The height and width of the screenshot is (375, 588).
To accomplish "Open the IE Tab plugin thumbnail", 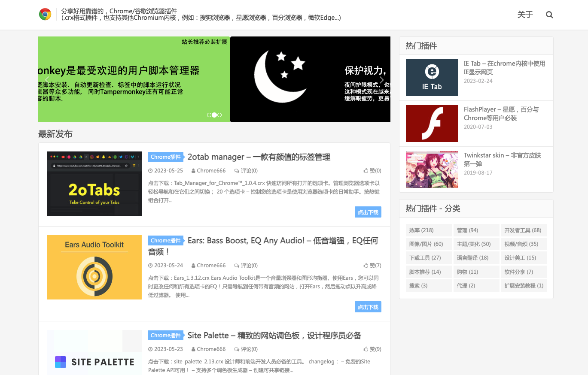I will click(432, 78).
